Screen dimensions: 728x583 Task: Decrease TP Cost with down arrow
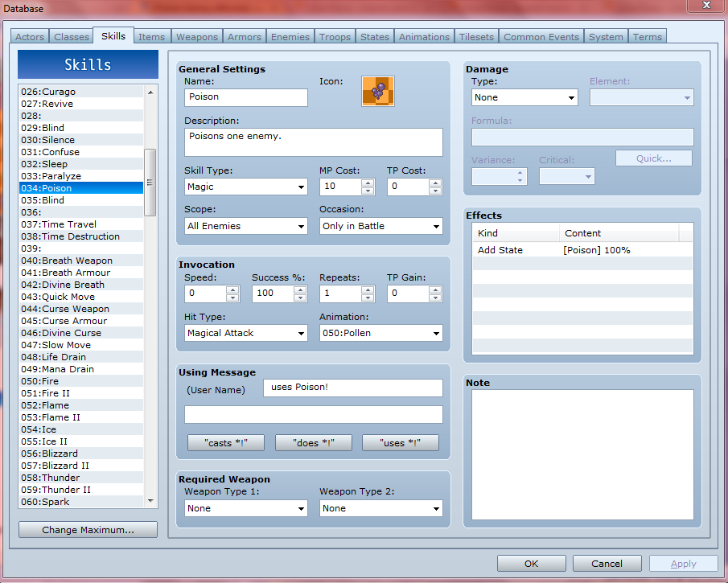(435, 191)
